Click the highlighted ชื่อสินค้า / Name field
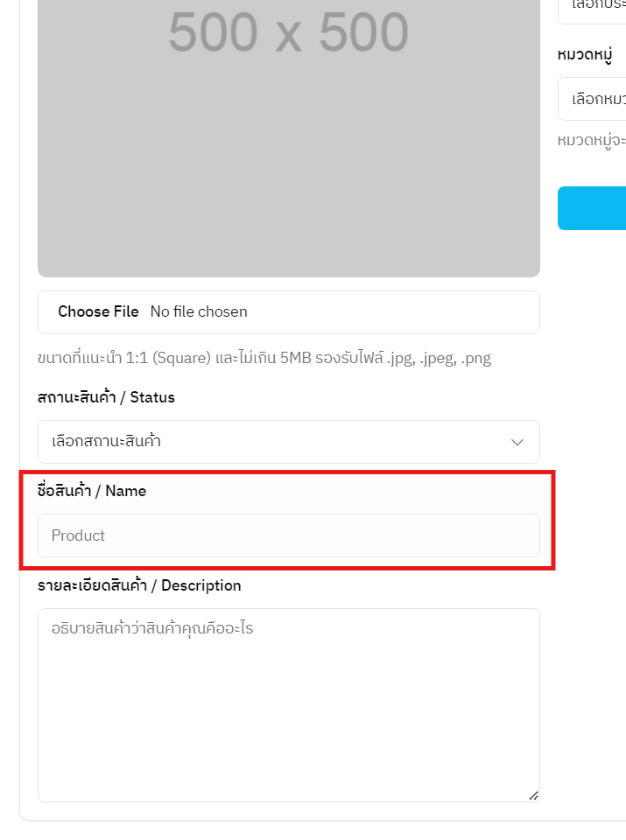Image resolution: width=626 pixels, height=840 pixels. coord(289,535)
